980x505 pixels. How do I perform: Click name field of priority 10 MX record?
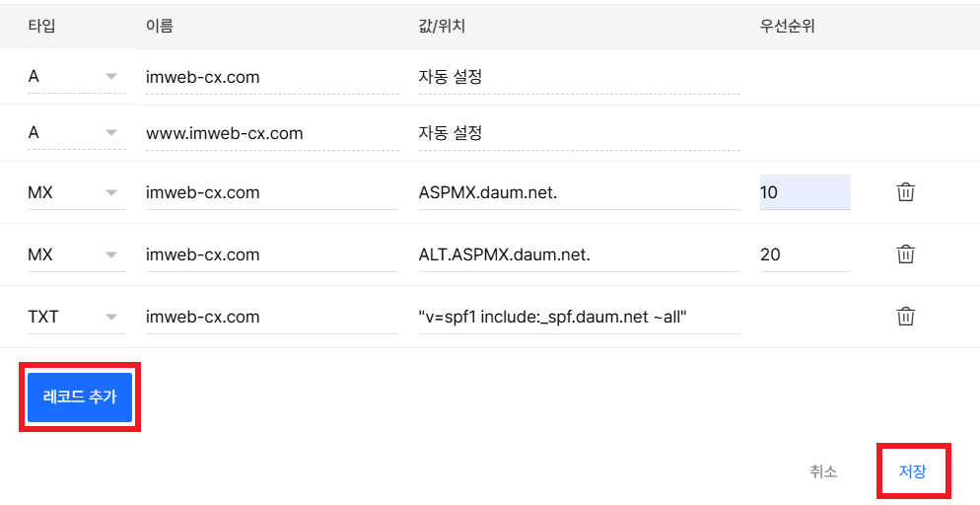coord(271,192)
